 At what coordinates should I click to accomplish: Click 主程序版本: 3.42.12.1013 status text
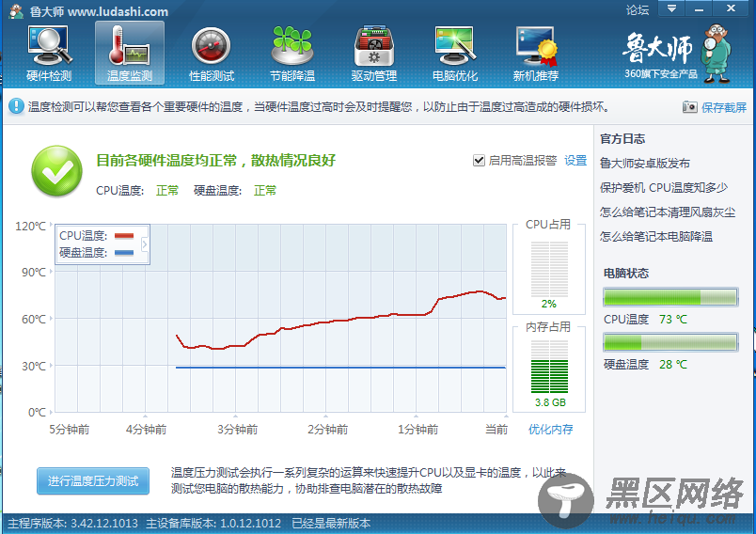[x=72, y=524]
